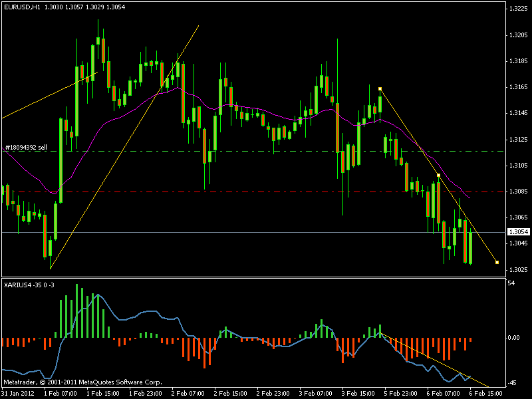Viewport: 532px width, 399px height.
Task: Select the trendline end handle near 1.3030
Action: [x=497, y=262]
